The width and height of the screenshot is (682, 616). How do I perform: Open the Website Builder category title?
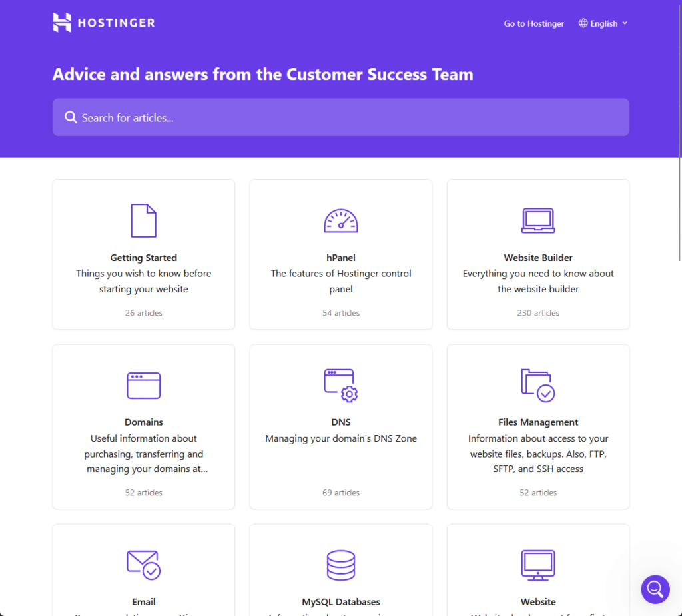click(538, 258)
